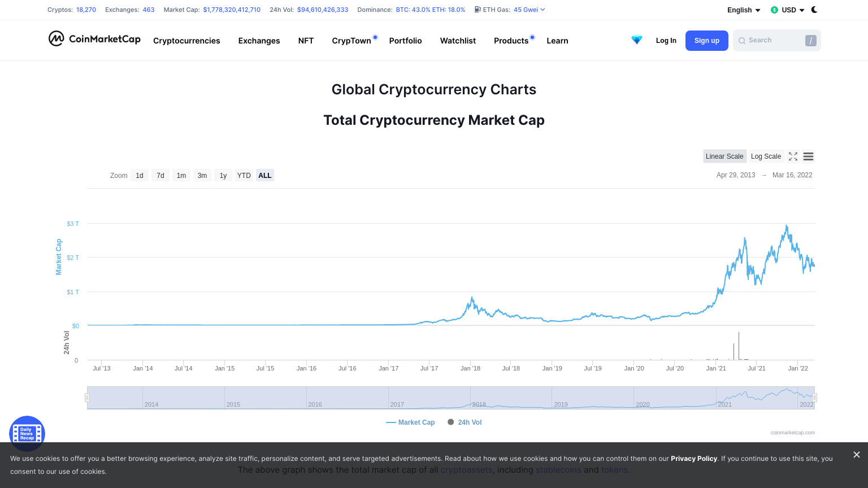
Task: Grab the left navigator range handle
Action: point(87,398)
